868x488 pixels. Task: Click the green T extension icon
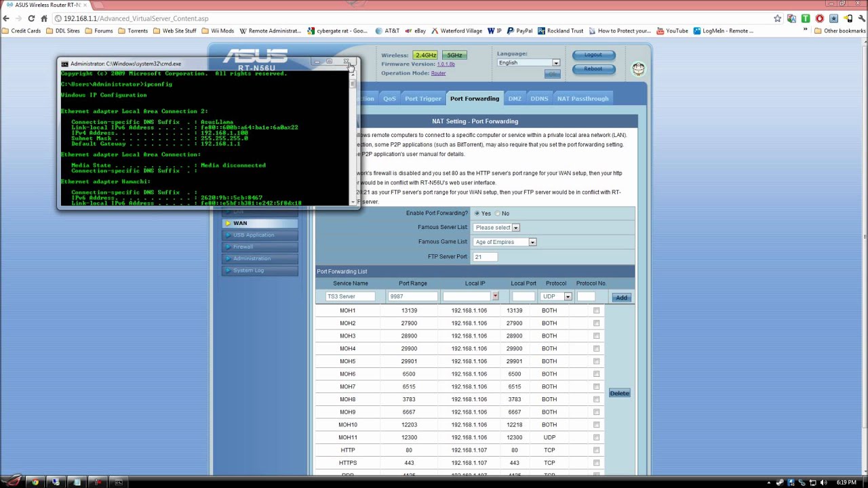point(806,18)
